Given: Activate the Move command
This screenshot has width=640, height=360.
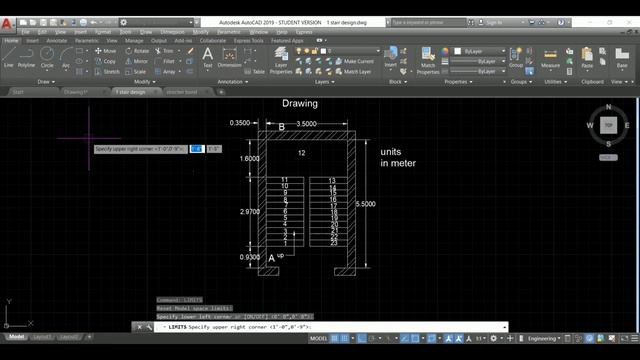Looking at the screenshot, I should click(x=106, y=51).
